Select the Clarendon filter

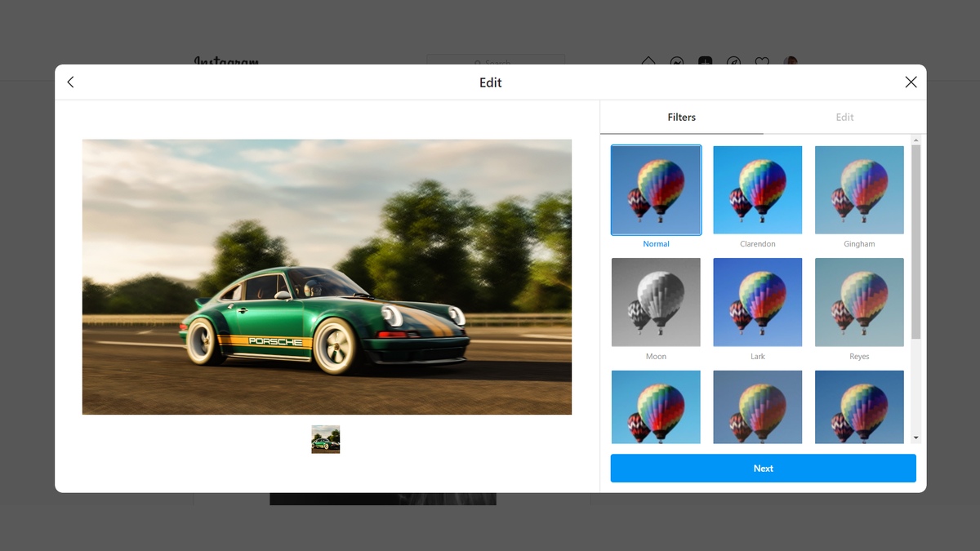click(757, 189)
